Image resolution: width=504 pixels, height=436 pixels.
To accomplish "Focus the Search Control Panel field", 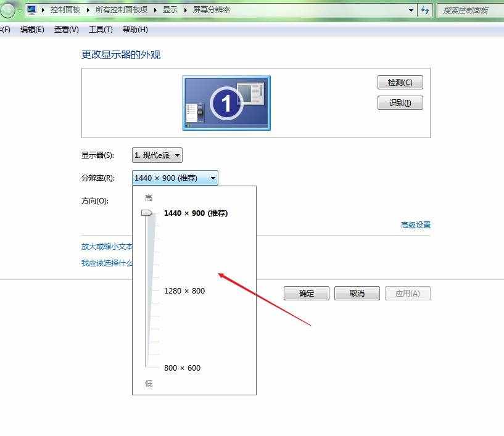I will [x=470, y=10].
